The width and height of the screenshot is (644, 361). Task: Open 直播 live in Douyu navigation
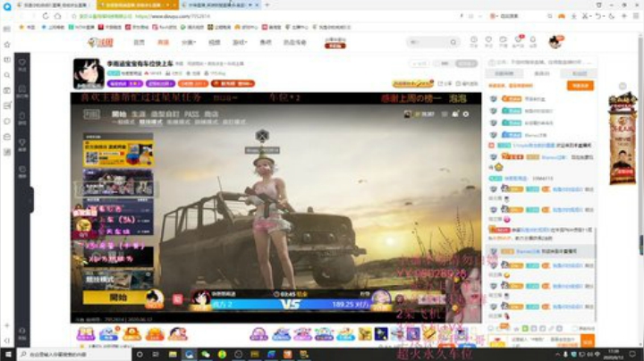(163, 42)
